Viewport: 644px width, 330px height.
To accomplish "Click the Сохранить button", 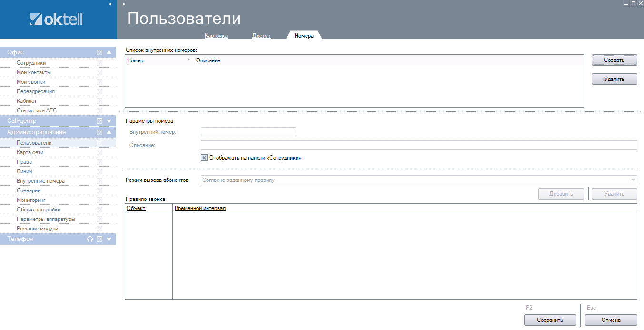I will tap(550, 320).
